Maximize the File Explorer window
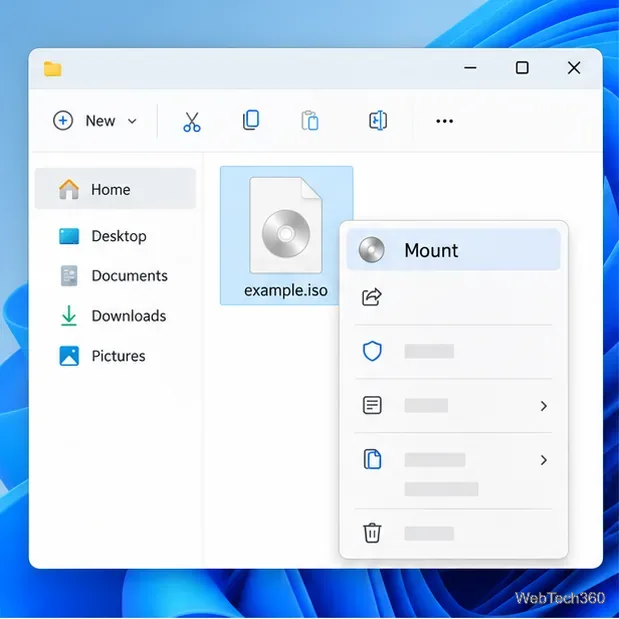 coord(522,68)
